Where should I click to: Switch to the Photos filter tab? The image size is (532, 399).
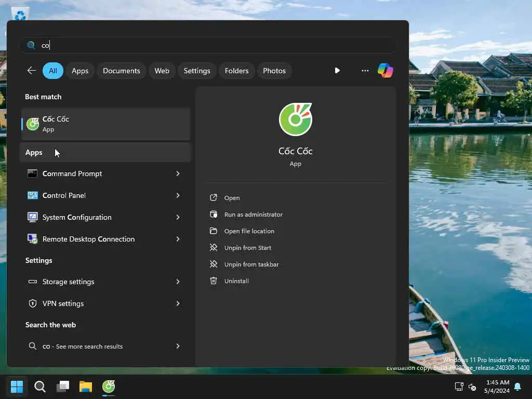(x=274, y=71)
